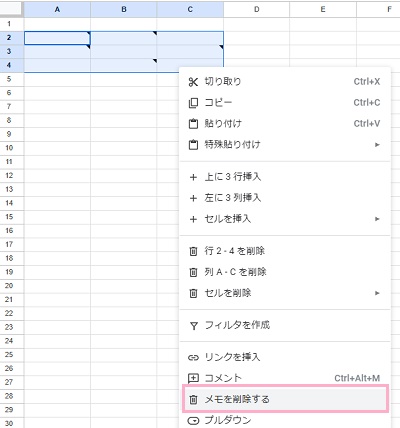400x428 pixels.
Task: Select column A header
Action: pos(57,9)
